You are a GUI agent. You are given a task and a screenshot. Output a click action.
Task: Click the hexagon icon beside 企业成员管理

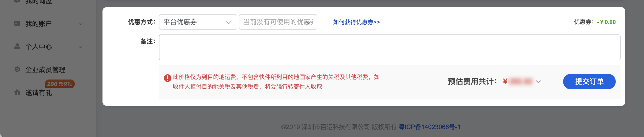click(x=17, y=69)
